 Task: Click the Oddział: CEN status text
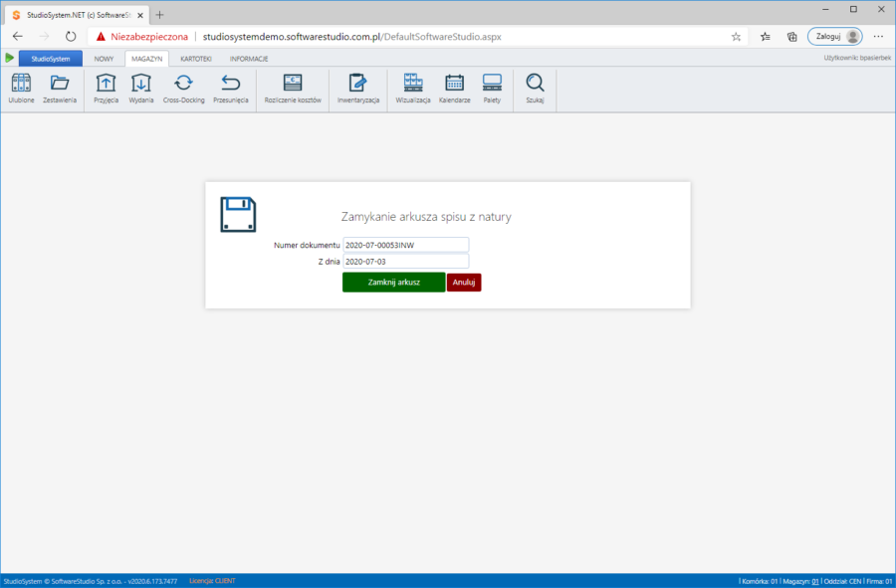[x=842, y=581]
